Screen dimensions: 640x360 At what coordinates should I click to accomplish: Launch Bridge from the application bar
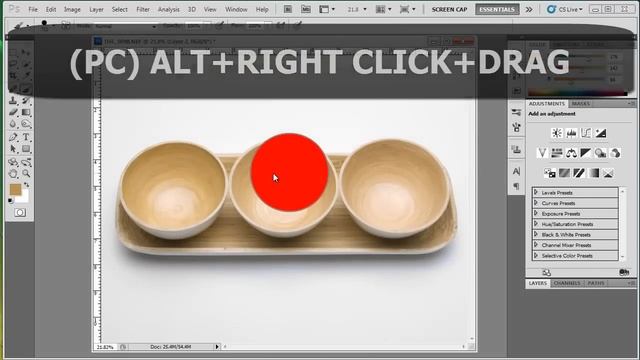coord(288,9)
